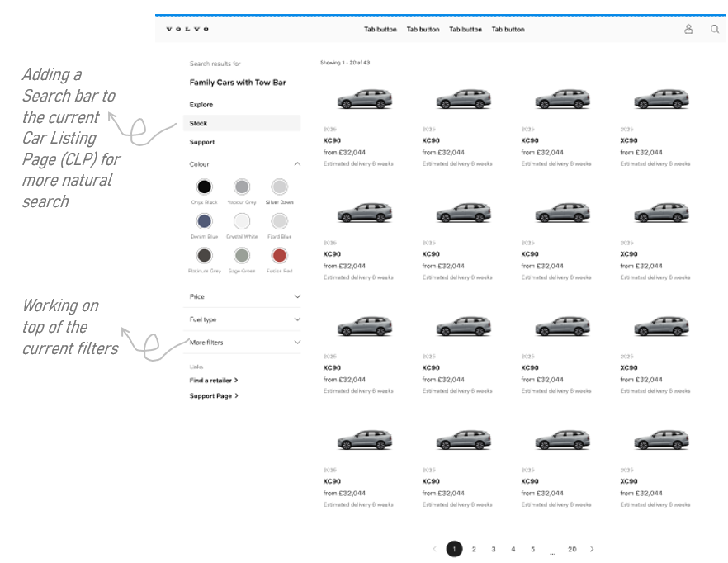
Task: Select the Support item below Stock
Action: 202,142
